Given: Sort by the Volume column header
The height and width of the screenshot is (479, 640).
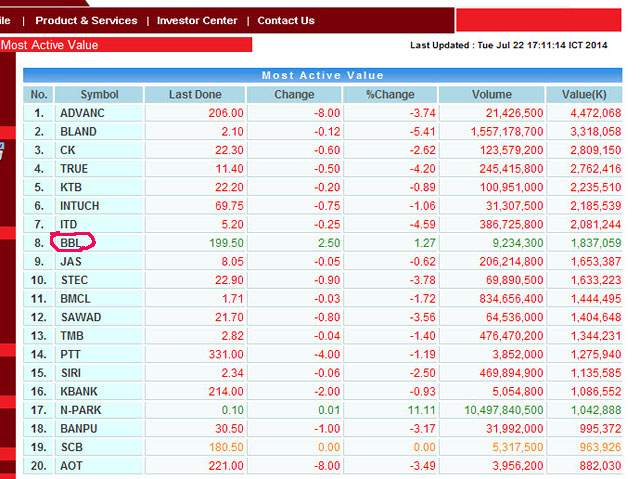Looking at the screenshot, I should 491,95.
